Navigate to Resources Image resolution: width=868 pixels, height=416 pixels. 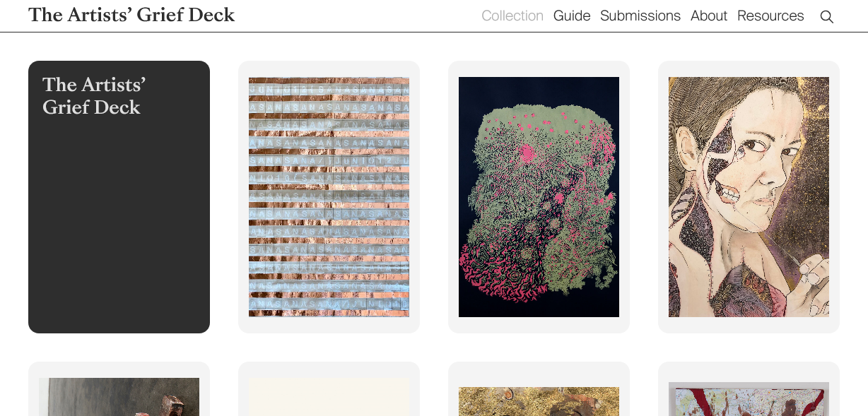(x=770, y=16)
